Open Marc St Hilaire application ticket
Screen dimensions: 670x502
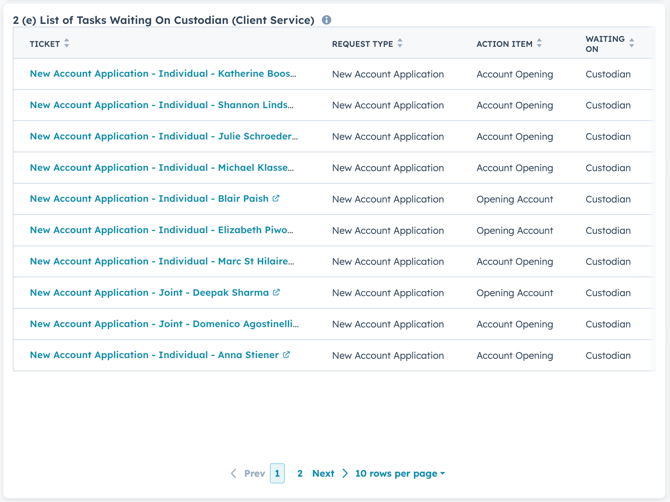click(162, 261)
